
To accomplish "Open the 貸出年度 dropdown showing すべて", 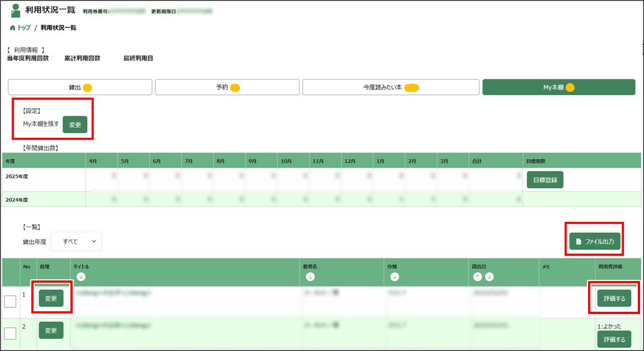I will 76,241.
